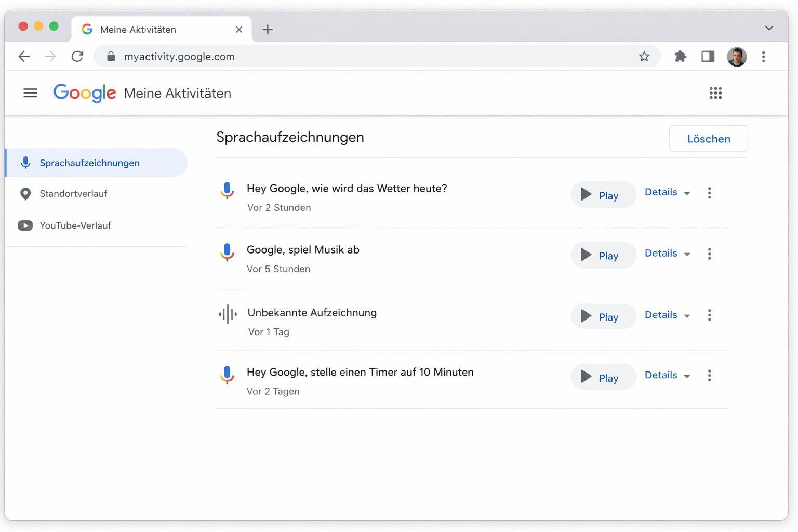Open more options for Unbekannte Aufzeichnung
798x532 pixels.
709,315
